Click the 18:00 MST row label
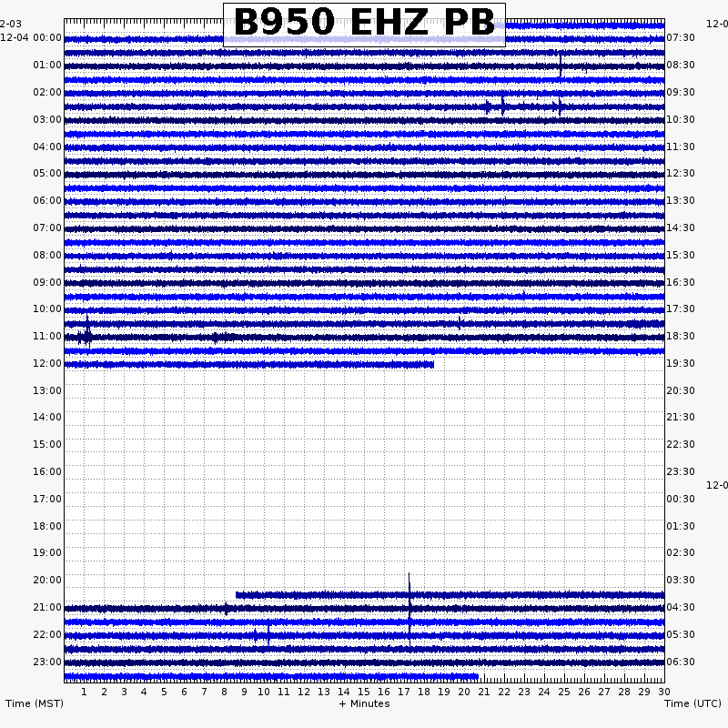The width and height of the screenshot is (728, 728). pyautogui.click(x=47, y=527)
